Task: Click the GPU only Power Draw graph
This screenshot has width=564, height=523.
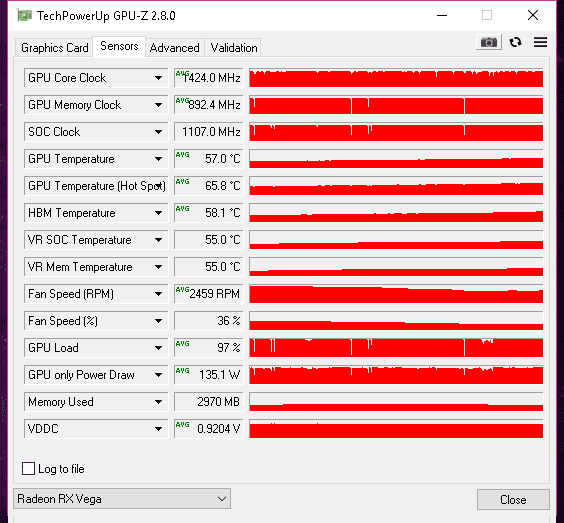Action: tap(396, 374)
